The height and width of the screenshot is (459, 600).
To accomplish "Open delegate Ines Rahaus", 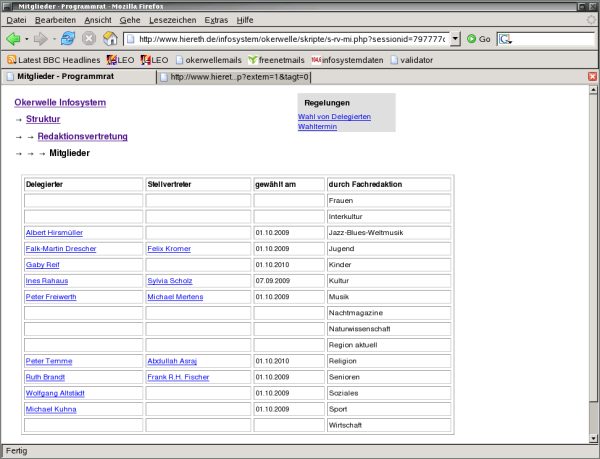I will tap(47, 281).
